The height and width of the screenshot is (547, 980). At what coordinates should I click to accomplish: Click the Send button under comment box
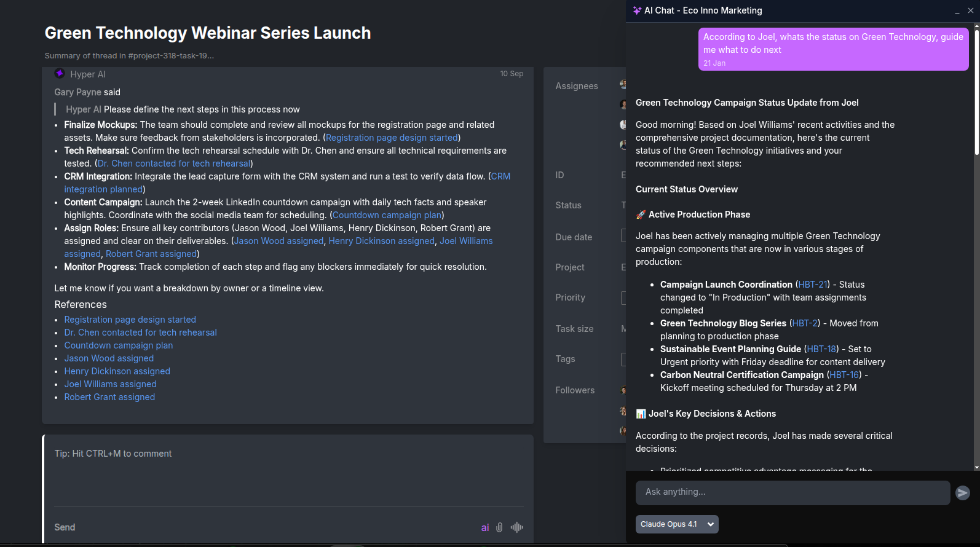pyautogui.click(x=65, y=527)
